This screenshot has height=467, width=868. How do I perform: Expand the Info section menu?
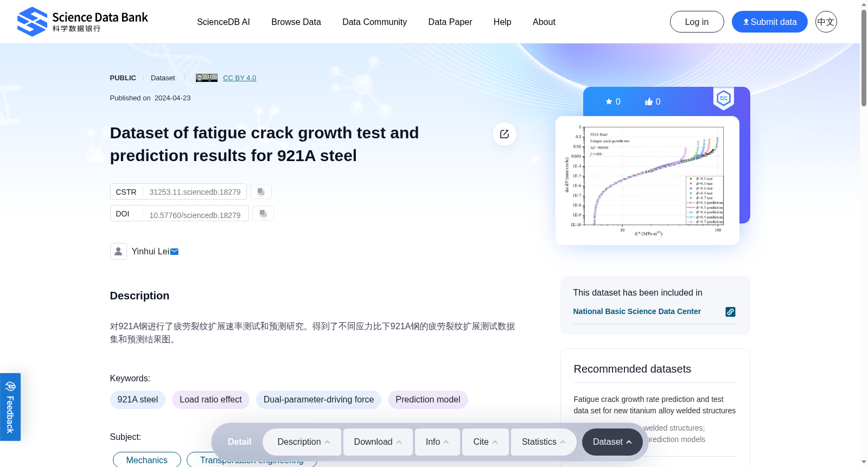(438, 442)
